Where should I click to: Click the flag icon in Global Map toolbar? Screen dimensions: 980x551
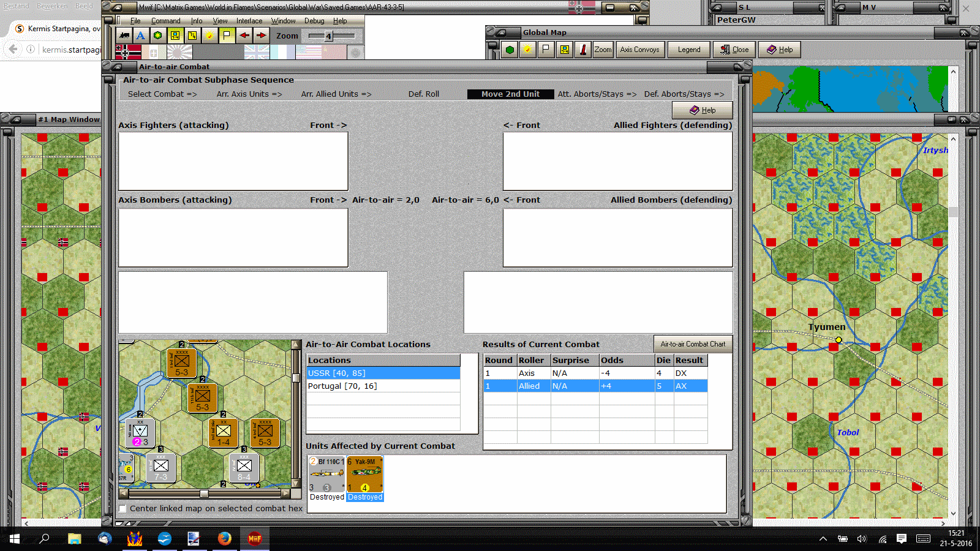point(546,50)
